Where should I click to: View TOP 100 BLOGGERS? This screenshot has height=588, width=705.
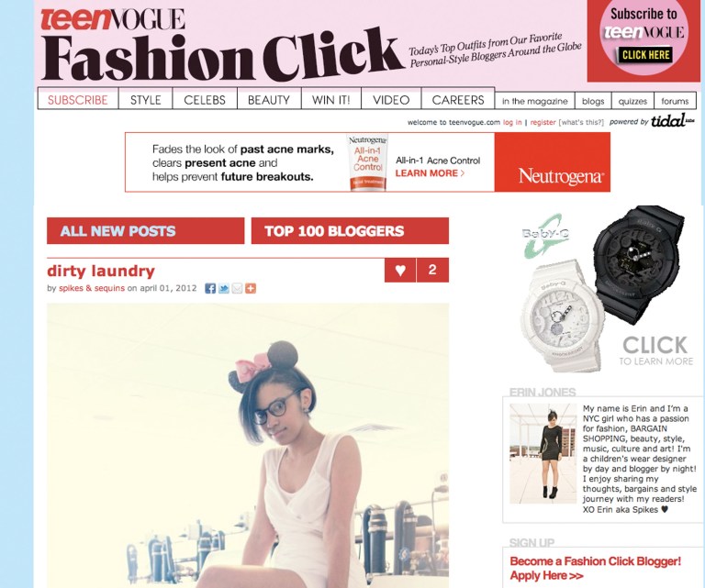(x=350, y=231)
